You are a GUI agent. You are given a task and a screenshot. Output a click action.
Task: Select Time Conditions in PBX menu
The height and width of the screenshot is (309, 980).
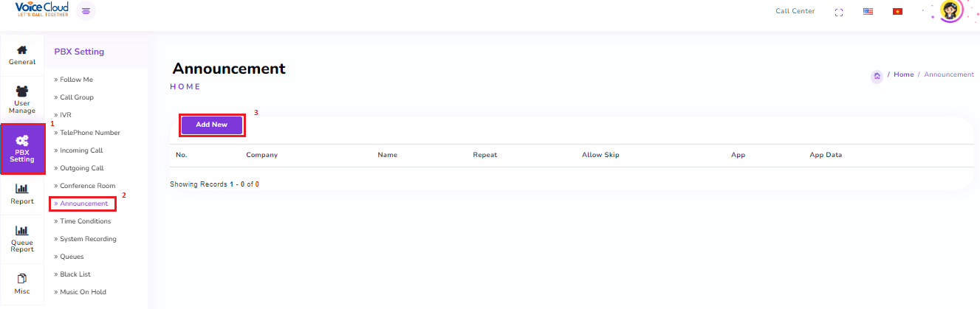click(x=85, y=221)
